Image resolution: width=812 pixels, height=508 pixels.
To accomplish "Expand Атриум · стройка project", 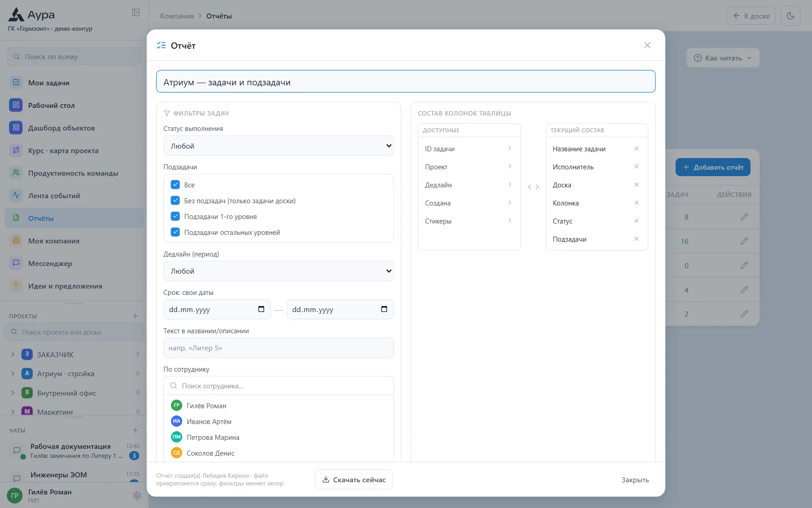I will (13, 374).
